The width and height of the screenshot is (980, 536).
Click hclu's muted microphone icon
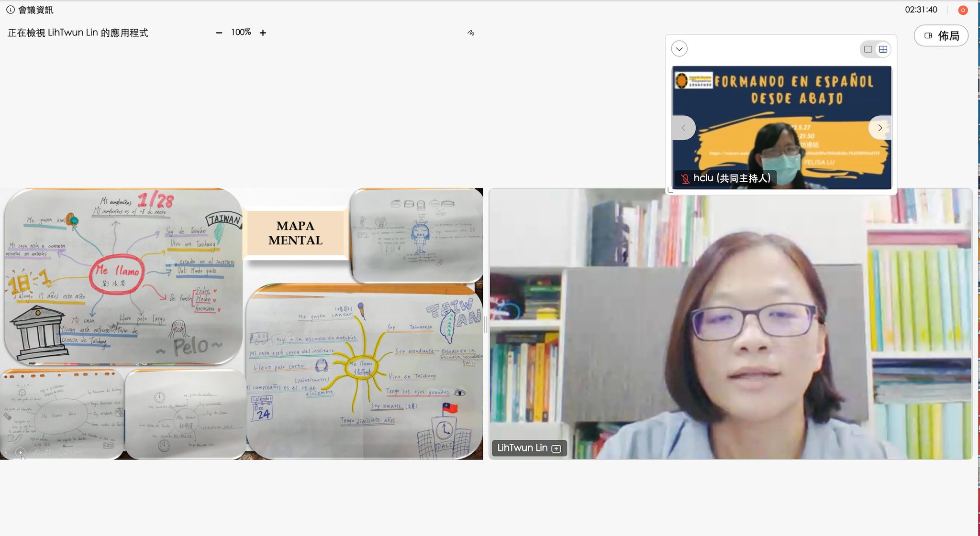pos(685,179)
